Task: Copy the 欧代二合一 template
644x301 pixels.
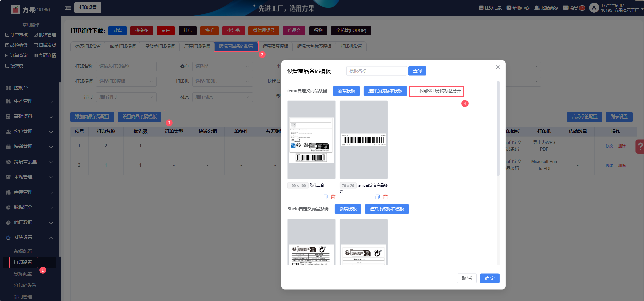Action: pyautogui.click(x=325, y=197)
